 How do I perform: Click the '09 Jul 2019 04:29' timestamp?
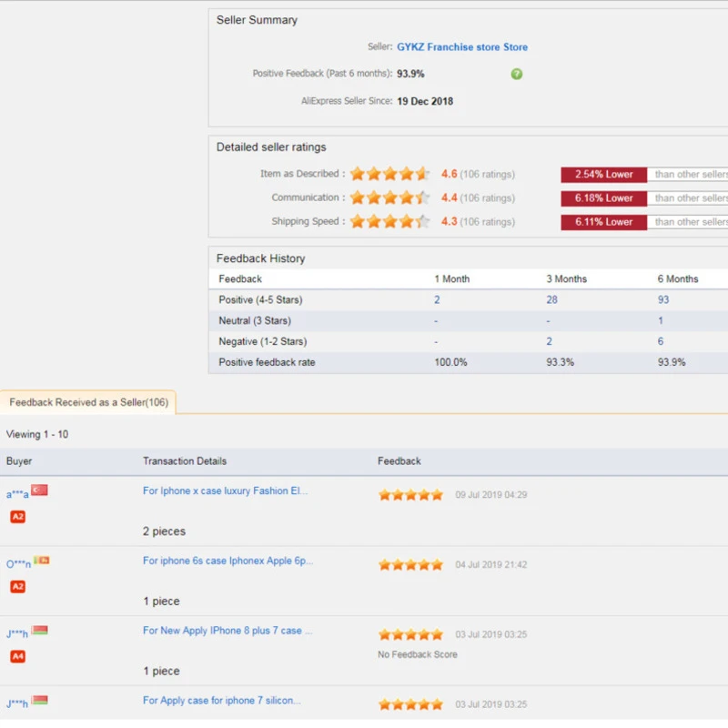490,495
